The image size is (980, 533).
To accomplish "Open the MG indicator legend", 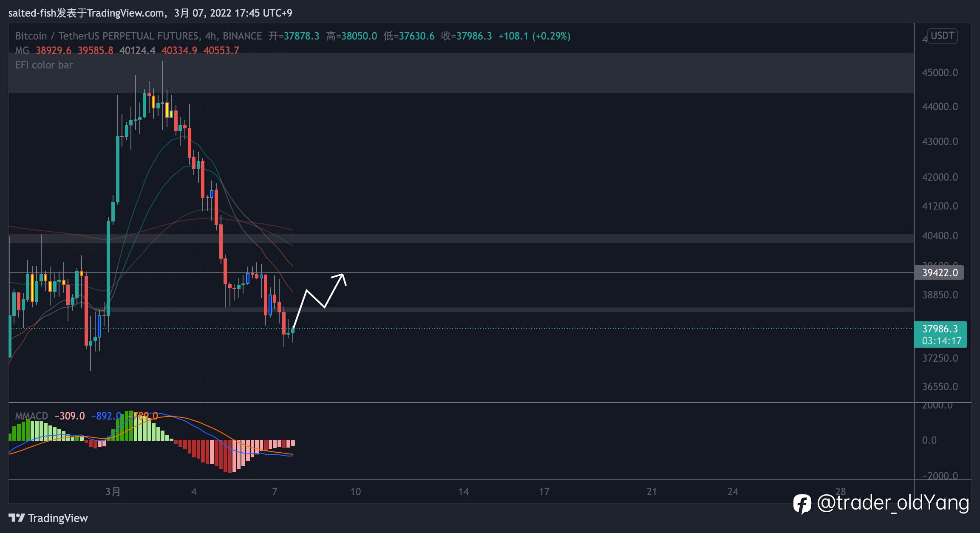I will tap(22, 51).
